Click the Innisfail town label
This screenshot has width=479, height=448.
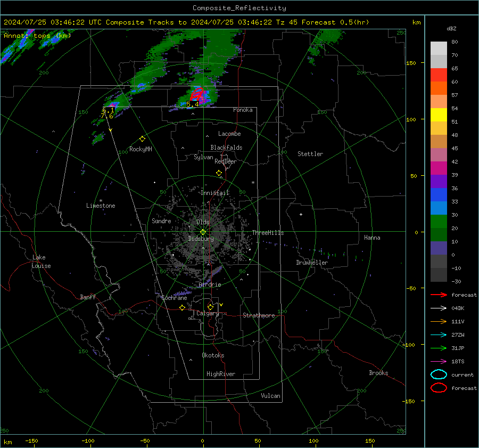[215, 193]
